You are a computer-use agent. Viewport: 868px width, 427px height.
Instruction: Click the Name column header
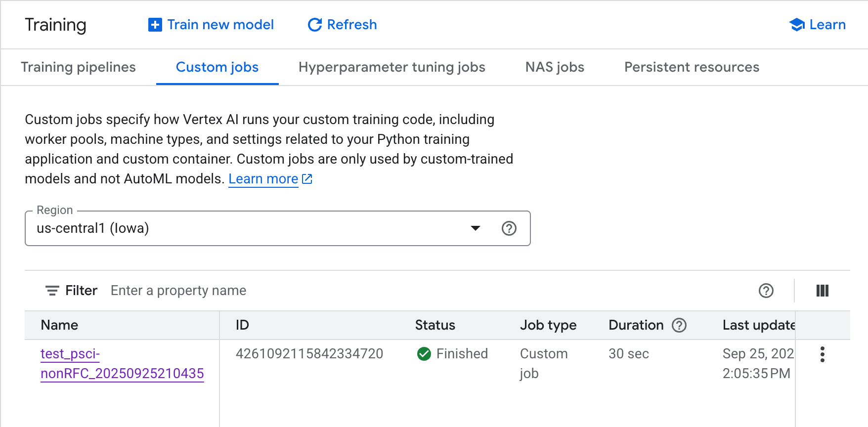[x=59, y=325]
